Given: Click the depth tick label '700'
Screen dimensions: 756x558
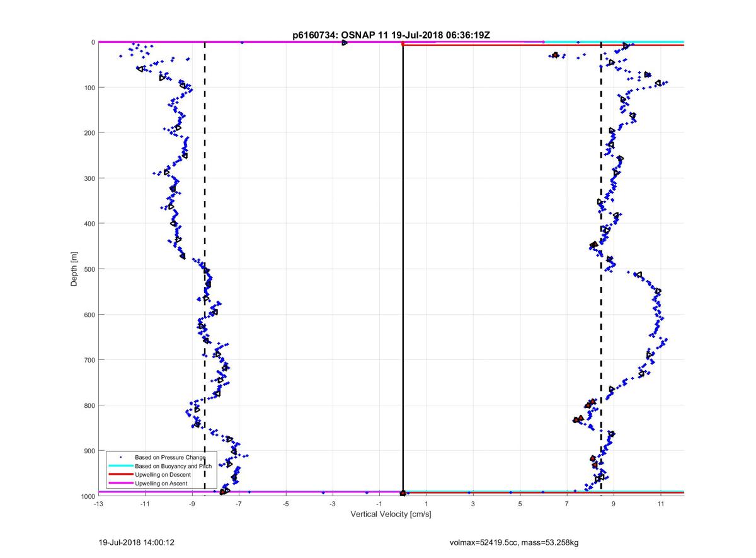Looking at the screenshot, I should point(89,360).
